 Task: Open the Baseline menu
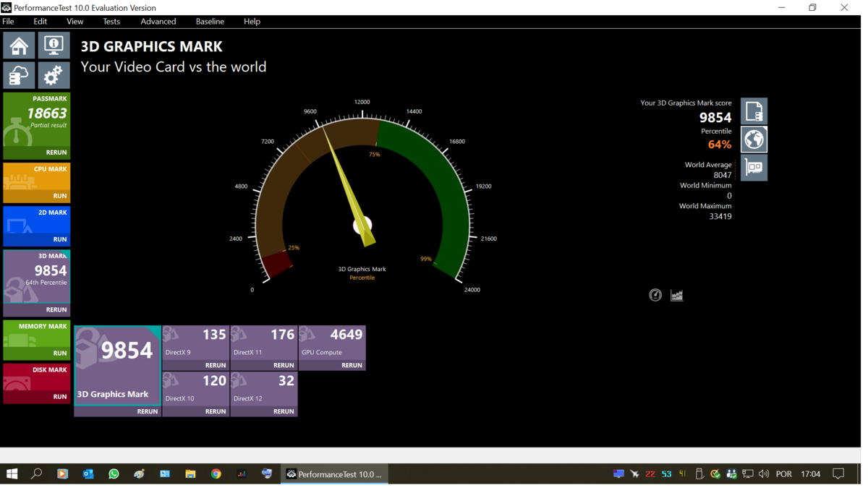tap(210, 22)
